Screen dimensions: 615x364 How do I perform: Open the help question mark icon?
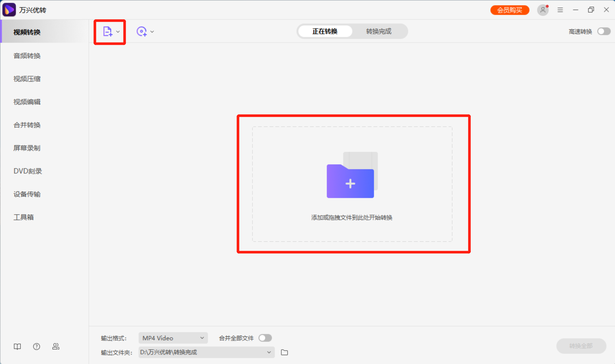click(x=37, y=346)
